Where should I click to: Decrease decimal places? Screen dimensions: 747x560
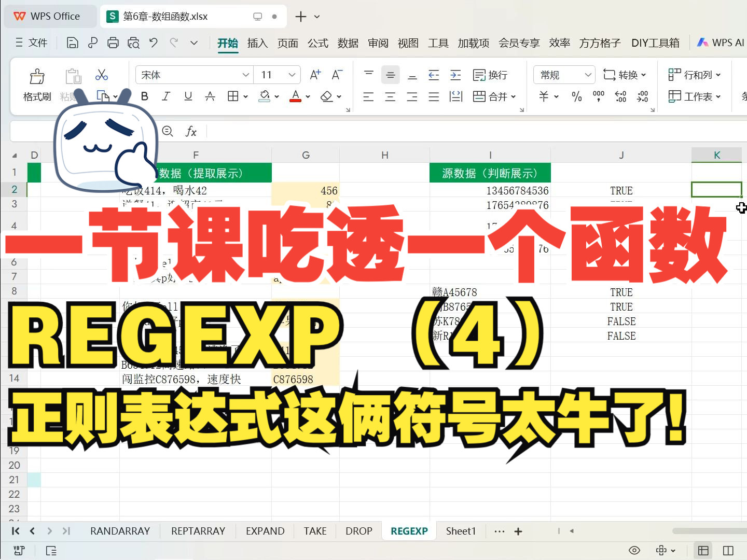tap(642, 96)
